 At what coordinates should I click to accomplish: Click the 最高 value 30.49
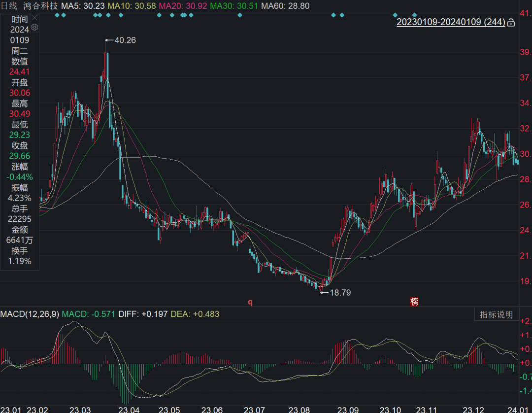[x=20, y=114]
